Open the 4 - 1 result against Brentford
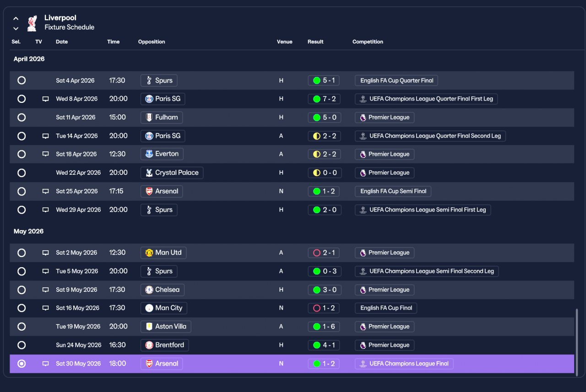The image size is (586, 392). pyautogui.click(x=324, y=345)
